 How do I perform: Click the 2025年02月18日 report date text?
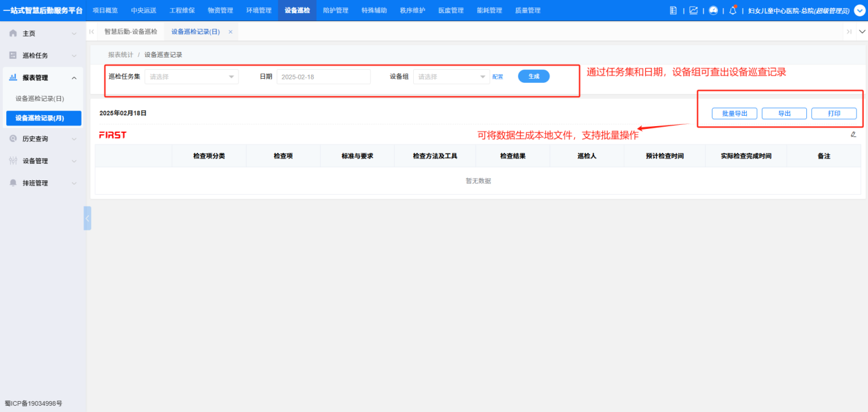[123, 113]
